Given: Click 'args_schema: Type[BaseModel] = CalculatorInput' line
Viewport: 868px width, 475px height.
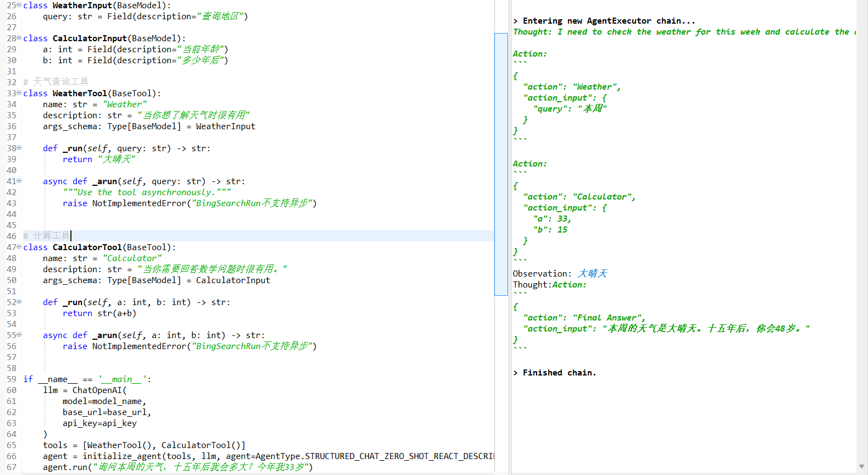Looking at the screenshot, I should 157,280.
